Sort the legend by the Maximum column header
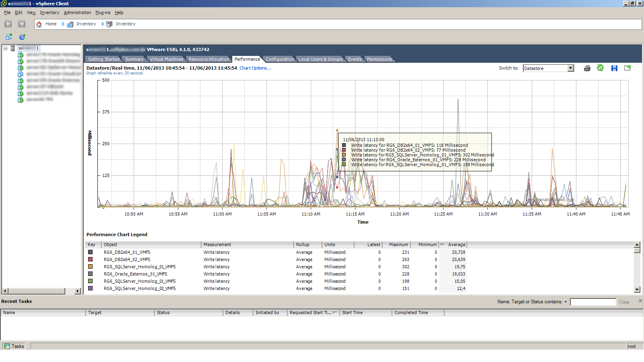 point(396,245)
